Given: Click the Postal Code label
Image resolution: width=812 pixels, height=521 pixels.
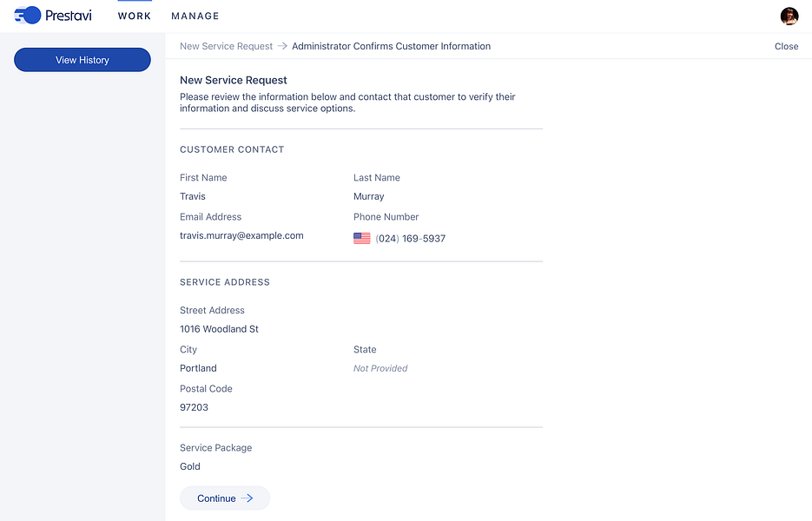Looking at the screenshot, I should click(206, 389).
